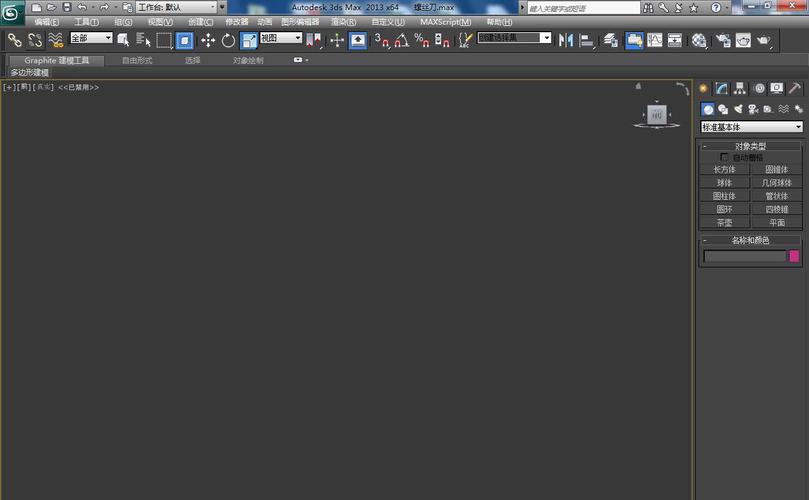Screen dimensions: 809x500
Task: Open the 渲染(R) menu
Action: click(343, 22)
